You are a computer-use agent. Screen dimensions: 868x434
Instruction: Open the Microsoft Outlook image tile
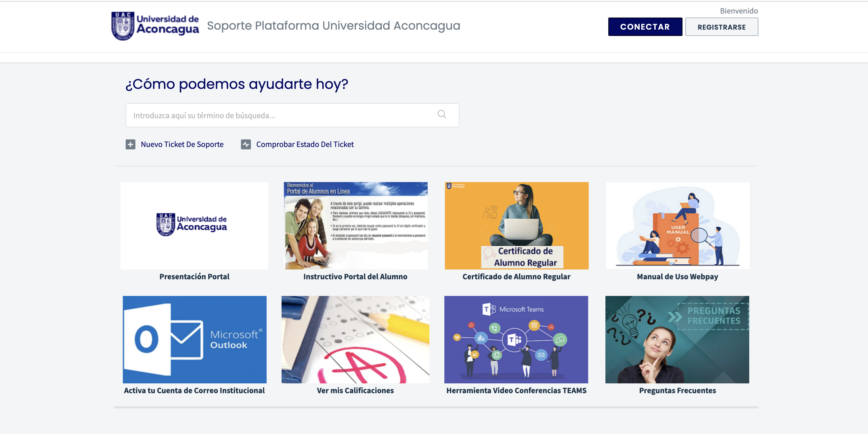194,340
